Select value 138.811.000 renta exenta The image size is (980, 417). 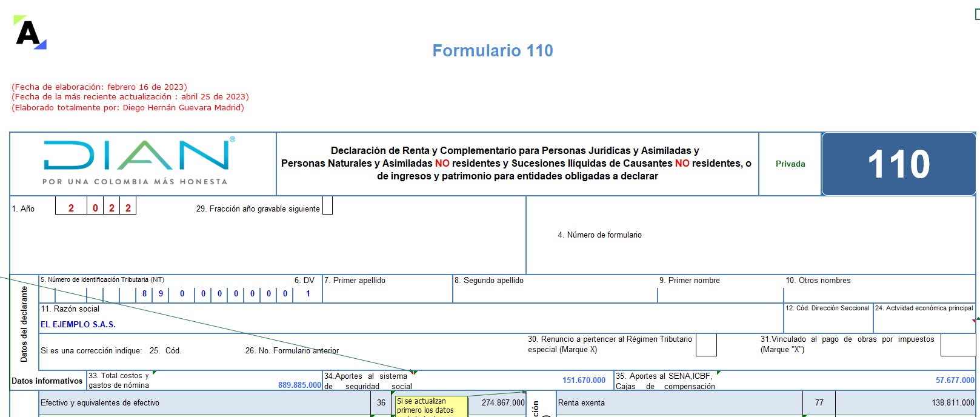point(953,402)
